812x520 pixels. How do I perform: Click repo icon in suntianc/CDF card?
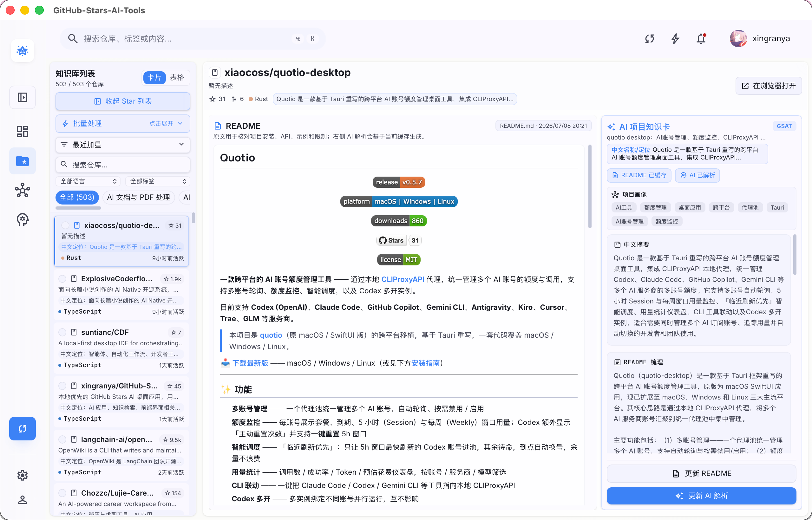[x=74, y=332]
